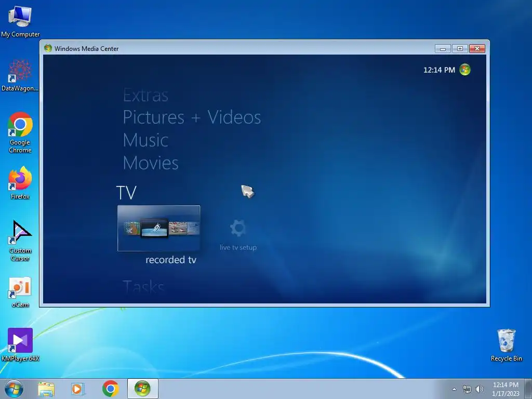Open the recorded tv tile
The width and height of the screenshot is (532, 399).
tap(159, 228)
